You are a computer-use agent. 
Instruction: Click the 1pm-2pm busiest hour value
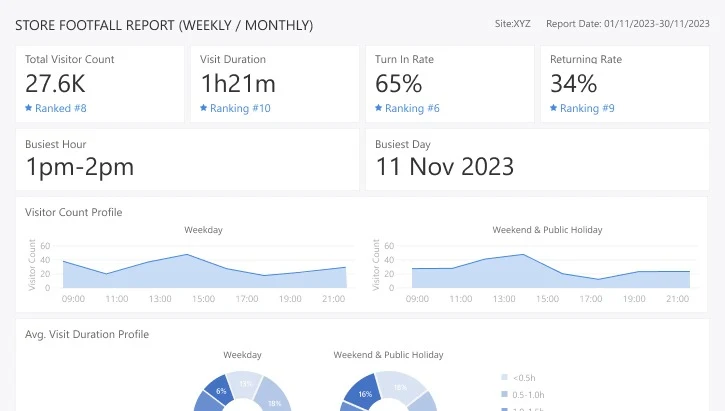(x=80, y=167)
